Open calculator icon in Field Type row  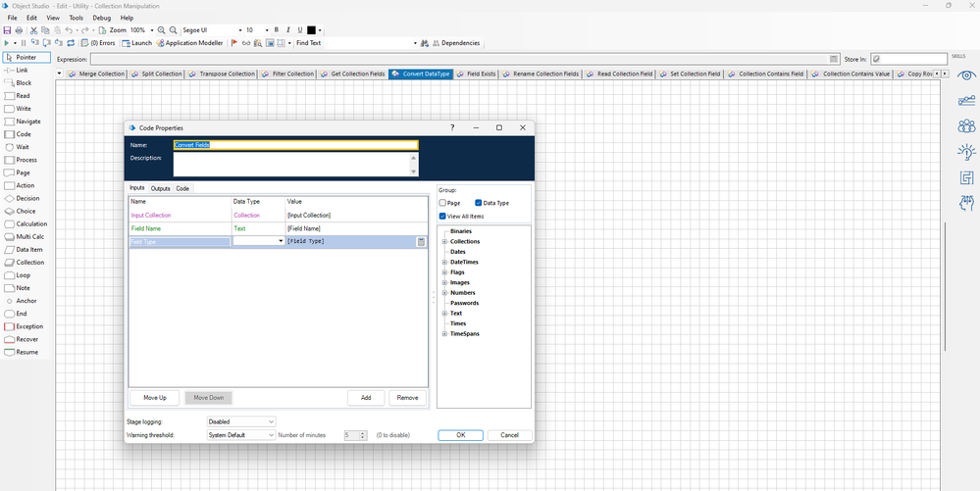coord(421,241)
